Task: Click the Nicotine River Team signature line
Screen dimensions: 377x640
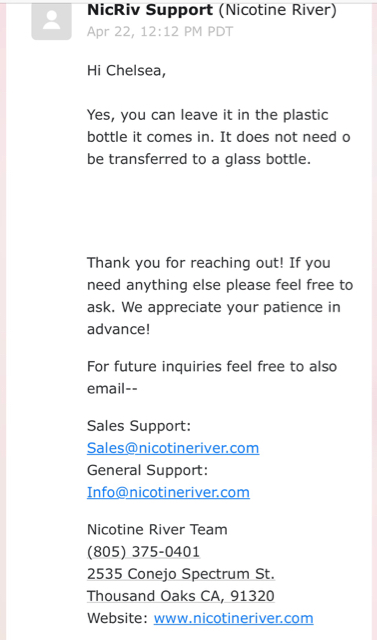Action: (157, 529)
